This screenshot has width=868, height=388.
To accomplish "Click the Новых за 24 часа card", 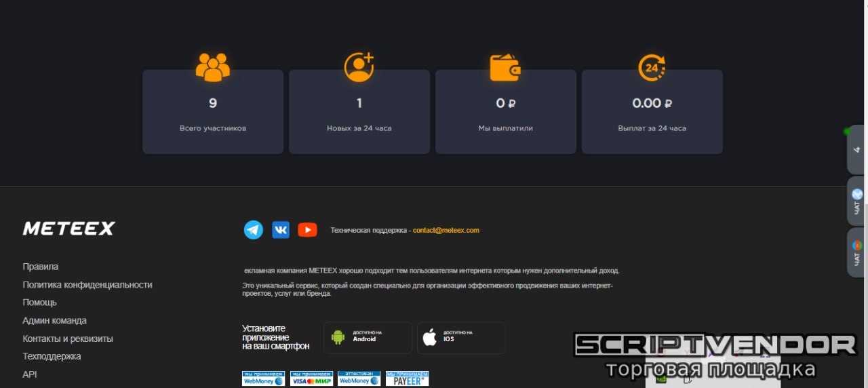I will (x=359, y=112).
